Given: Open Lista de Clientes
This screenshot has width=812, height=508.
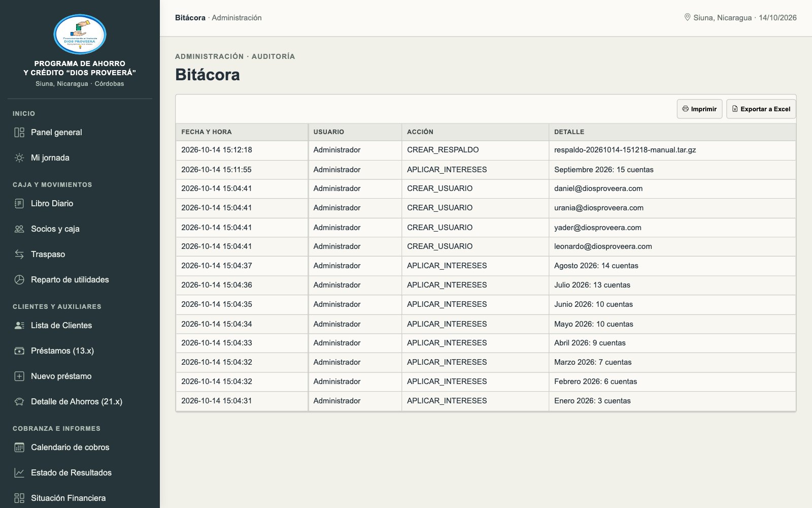Looking at the screenshot, I should [x=80, y=326].
